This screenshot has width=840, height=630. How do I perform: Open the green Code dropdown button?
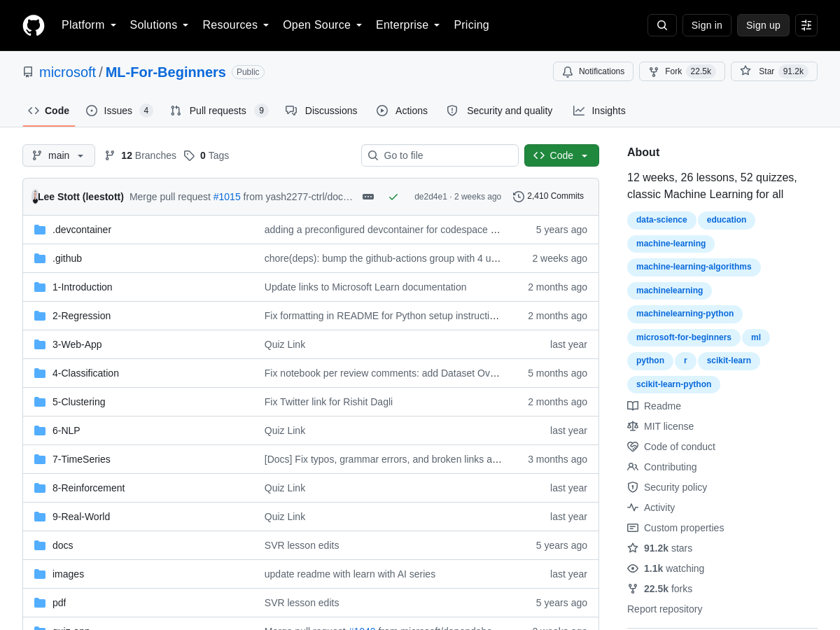click(561, 155)
